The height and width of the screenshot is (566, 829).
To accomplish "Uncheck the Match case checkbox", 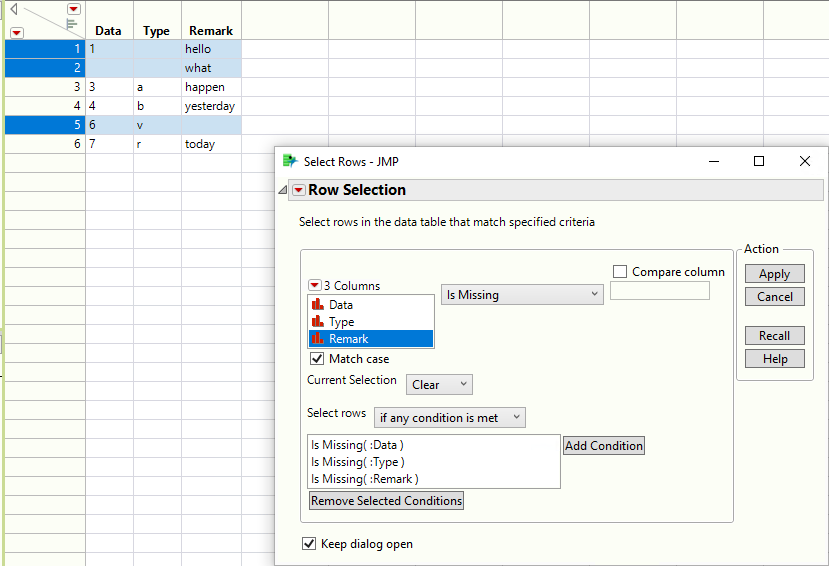I will pos(317,359).
